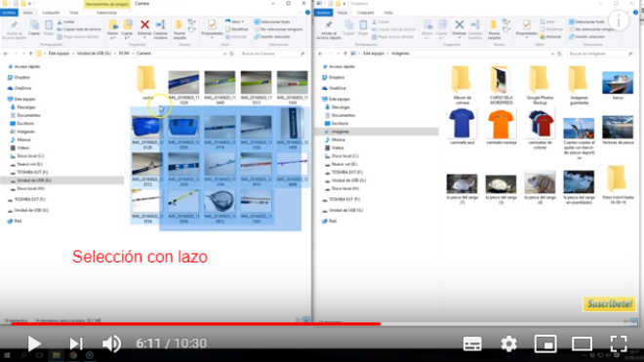The width and height of the screenshot is (644, 362).
Task: Open Propiedades in Camera window ribbon
Action: pyautogui.click(x=212, y=28)
